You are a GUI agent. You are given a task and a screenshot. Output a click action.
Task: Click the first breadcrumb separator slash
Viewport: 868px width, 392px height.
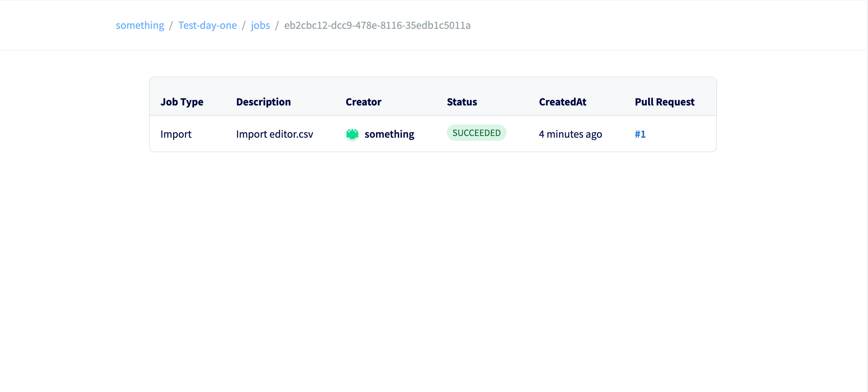click(x=171, y=25)
